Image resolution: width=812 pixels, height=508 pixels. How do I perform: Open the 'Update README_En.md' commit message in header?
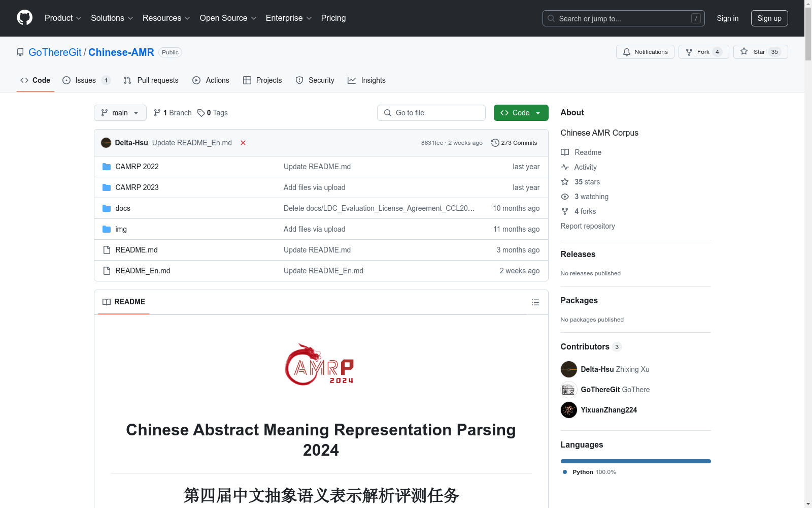[x=192, y=143]
